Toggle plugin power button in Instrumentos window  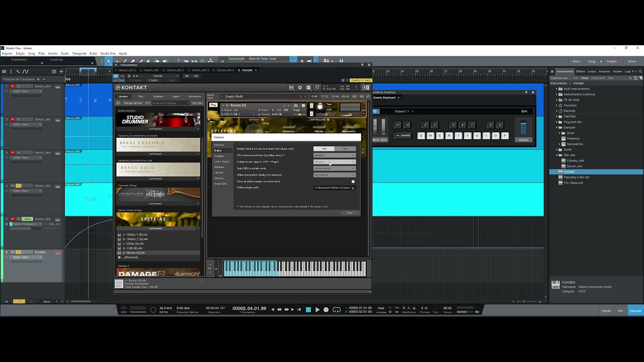point(116,76)
